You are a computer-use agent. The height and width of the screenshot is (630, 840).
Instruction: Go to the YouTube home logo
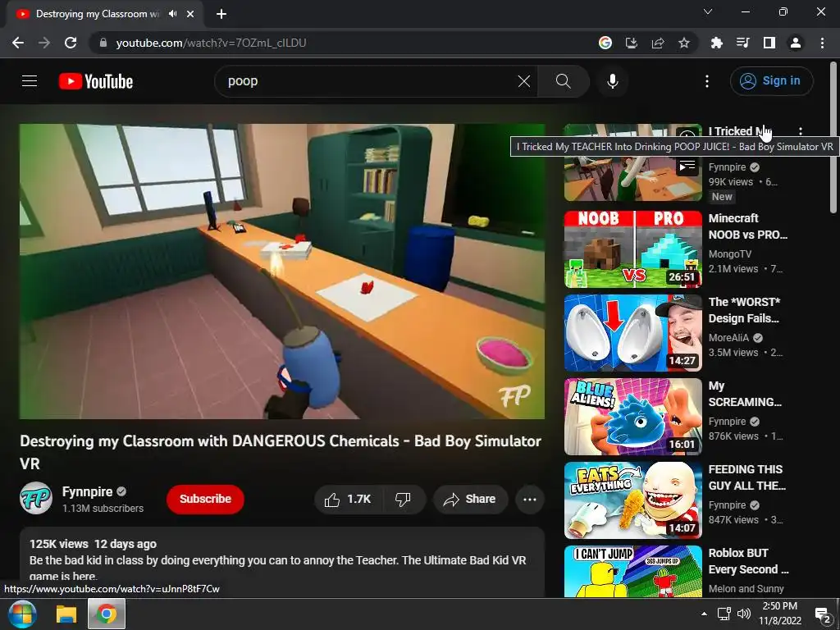click(96, 81)
